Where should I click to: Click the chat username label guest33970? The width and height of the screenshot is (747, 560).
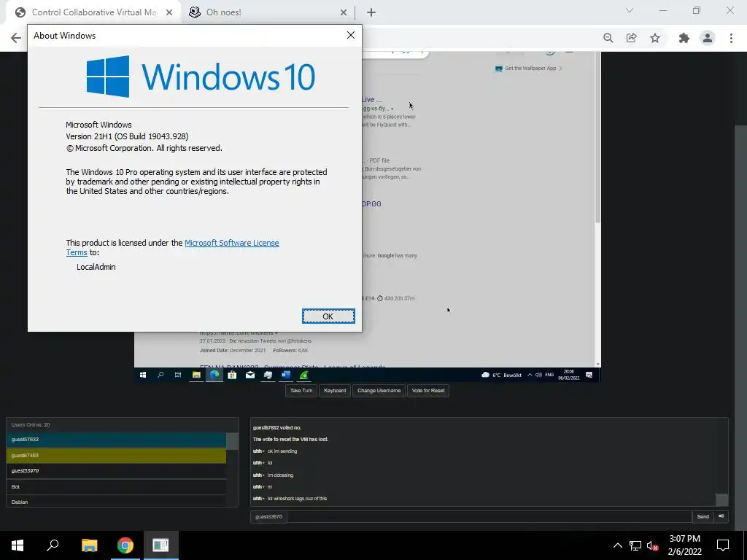coord(268,517)
